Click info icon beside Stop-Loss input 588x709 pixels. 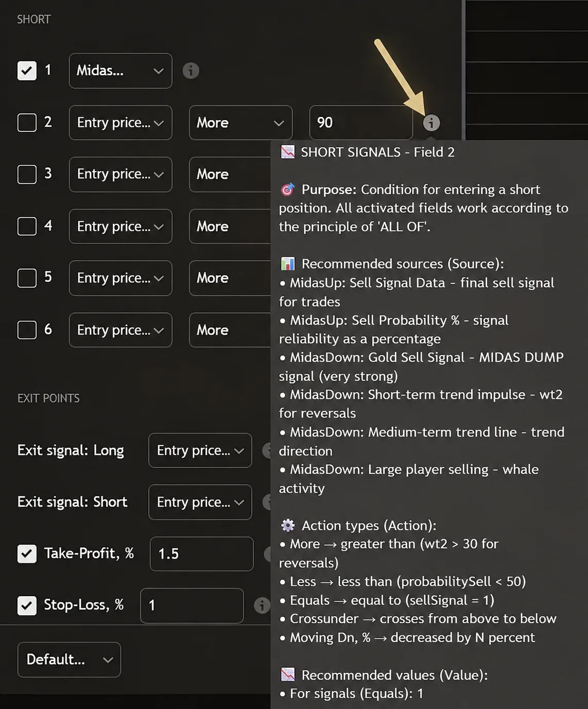[x=262, y=605]
